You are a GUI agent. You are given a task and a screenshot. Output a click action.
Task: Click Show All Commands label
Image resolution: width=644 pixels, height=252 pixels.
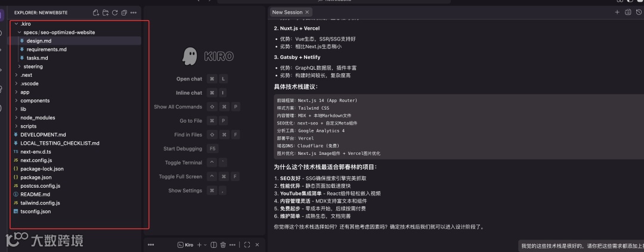(178, 107)
